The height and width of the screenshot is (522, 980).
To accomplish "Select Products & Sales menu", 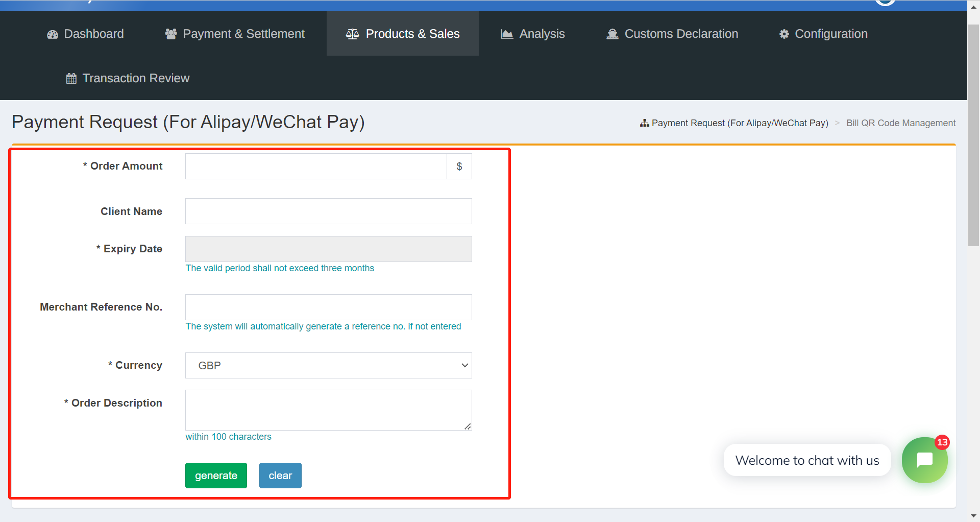I will (x=403, y=34).
